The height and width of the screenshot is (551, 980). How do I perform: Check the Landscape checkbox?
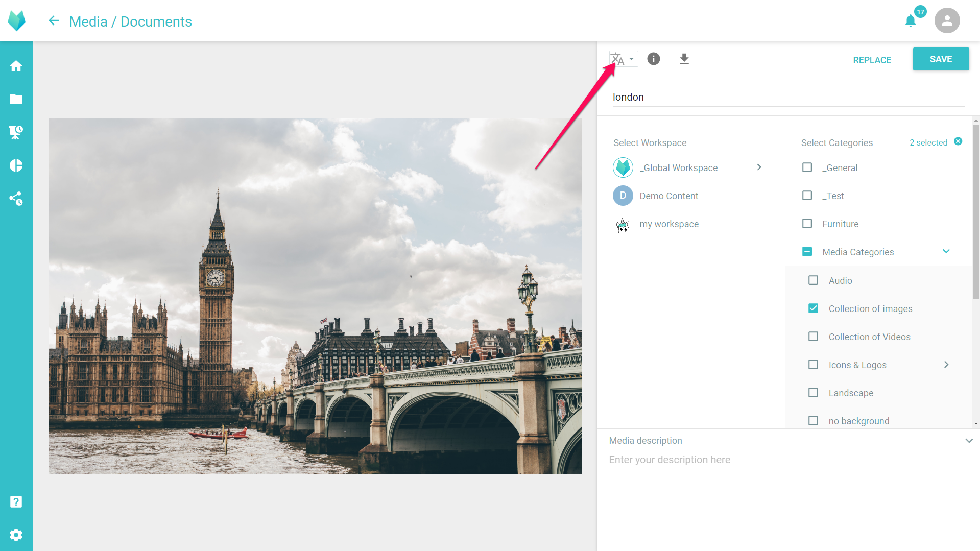point(814,393)
